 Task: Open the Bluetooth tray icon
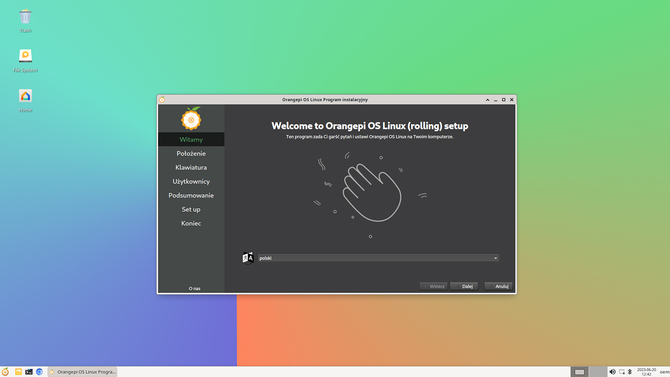point(630,372)
